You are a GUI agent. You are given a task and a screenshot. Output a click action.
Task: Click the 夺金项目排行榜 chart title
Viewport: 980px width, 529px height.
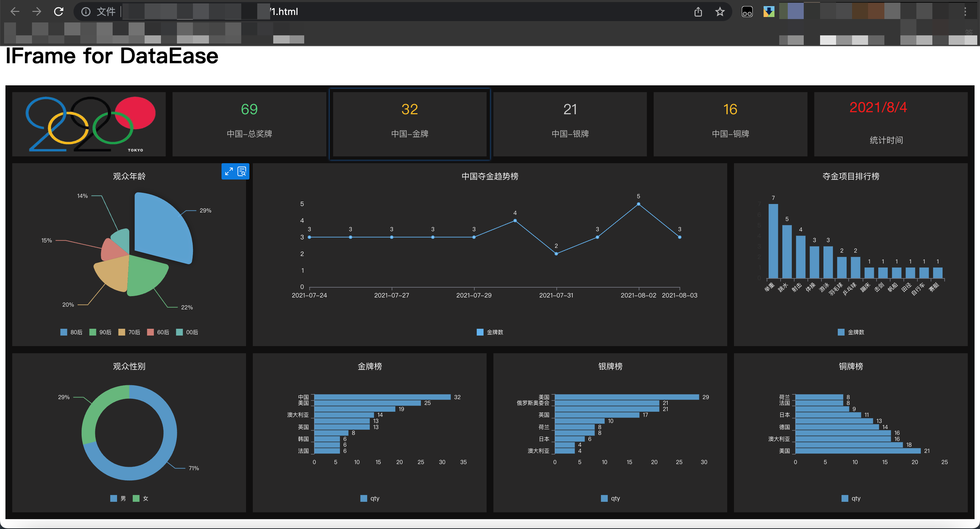tap(851, 176)
